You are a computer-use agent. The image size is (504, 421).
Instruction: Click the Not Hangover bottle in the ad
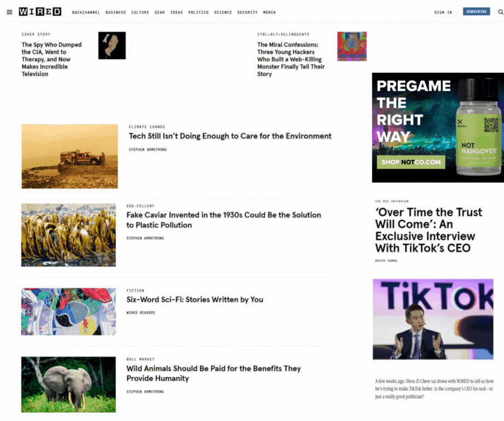479,127
